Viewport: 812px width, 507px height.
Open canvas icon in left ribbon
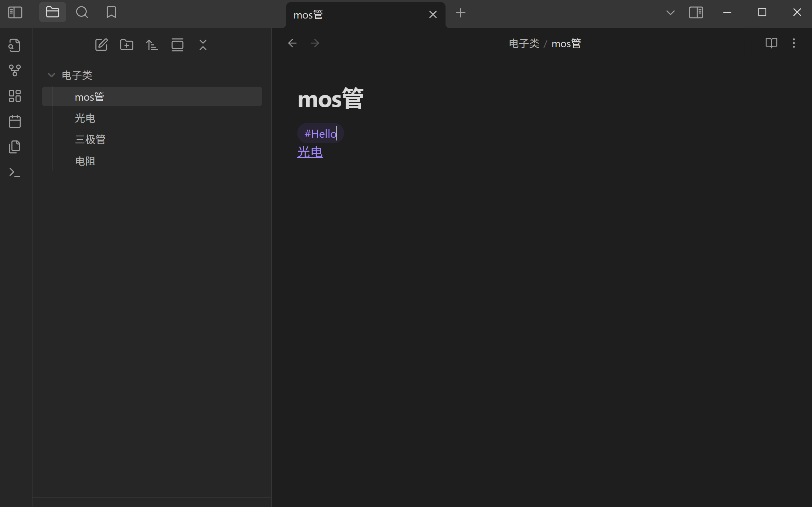pos(15,96)
